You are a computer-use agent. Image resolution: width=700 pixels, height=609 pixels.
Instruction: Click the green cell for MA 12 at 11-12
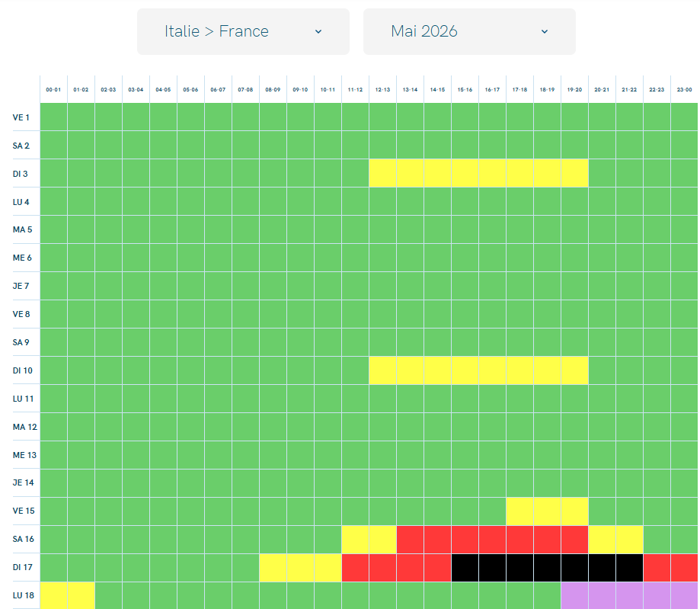(355, 427)
